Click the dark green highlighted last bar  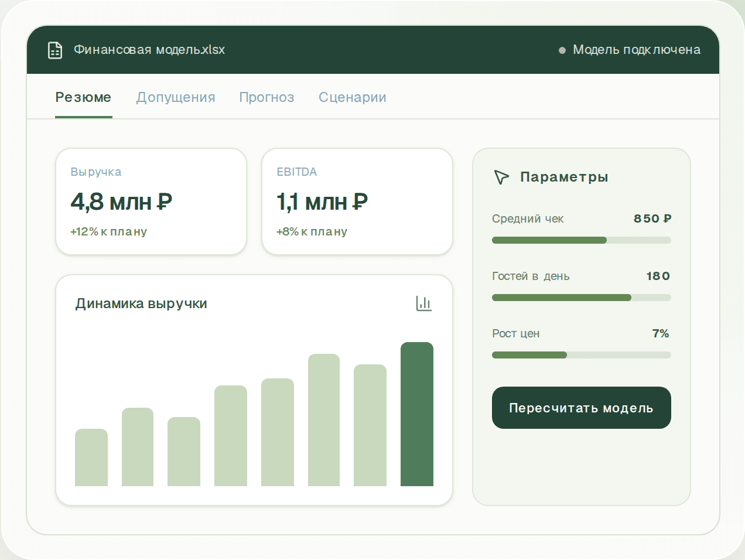pos(417,414)
